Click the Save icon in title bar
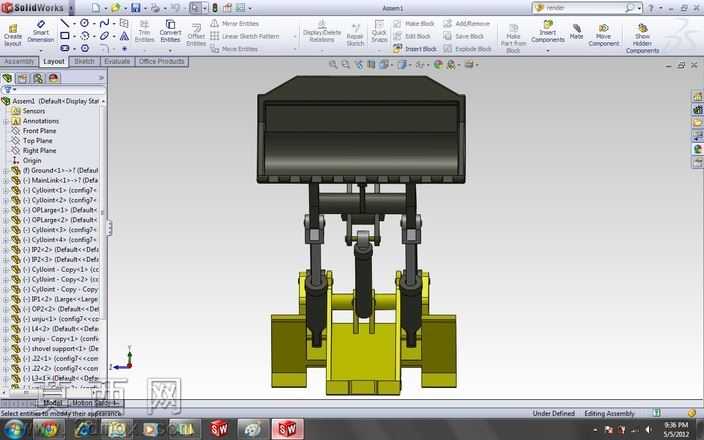The width and height of the screenshot is (704, 440). pos(136,8)
